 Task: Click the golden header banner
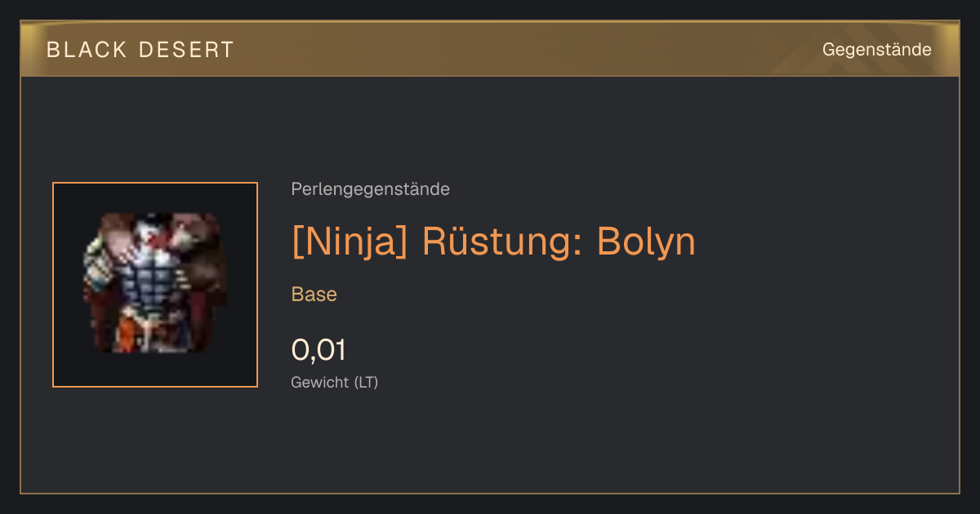click(x=490, y=49)
